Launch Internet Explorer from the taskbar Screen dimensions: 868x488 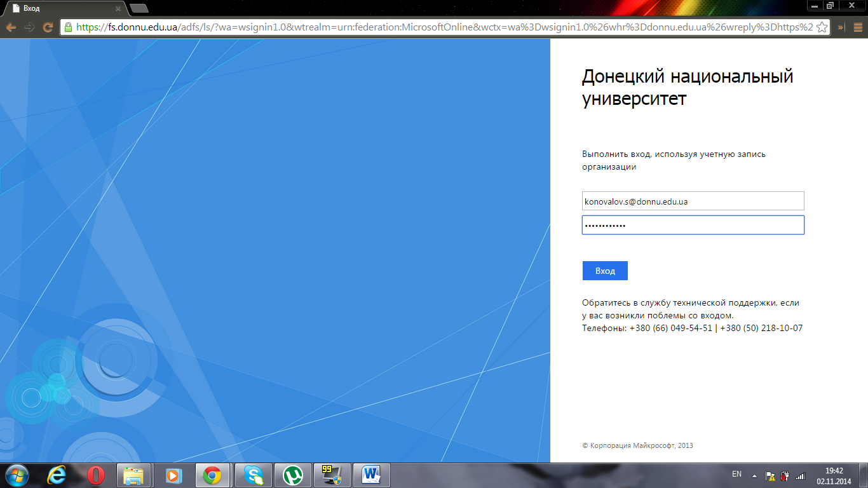pos(58,475)
